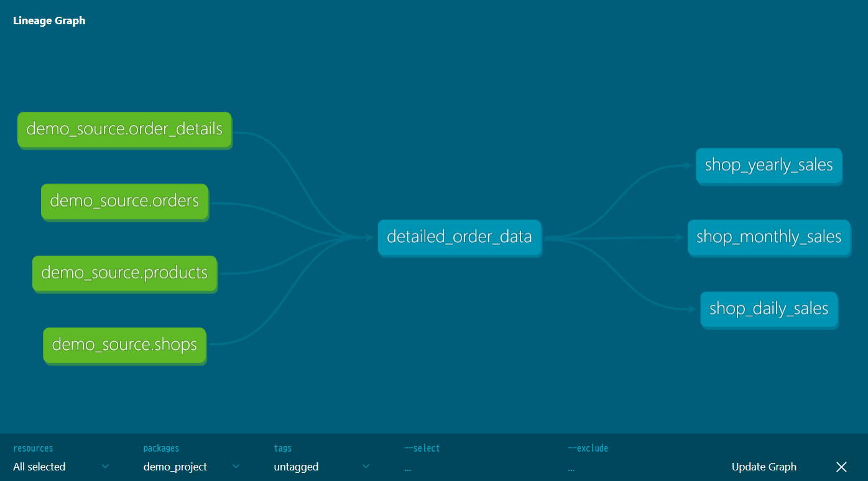Click the Update Graph button
This screenshot has width=868, height=481.
pos(764,467)
